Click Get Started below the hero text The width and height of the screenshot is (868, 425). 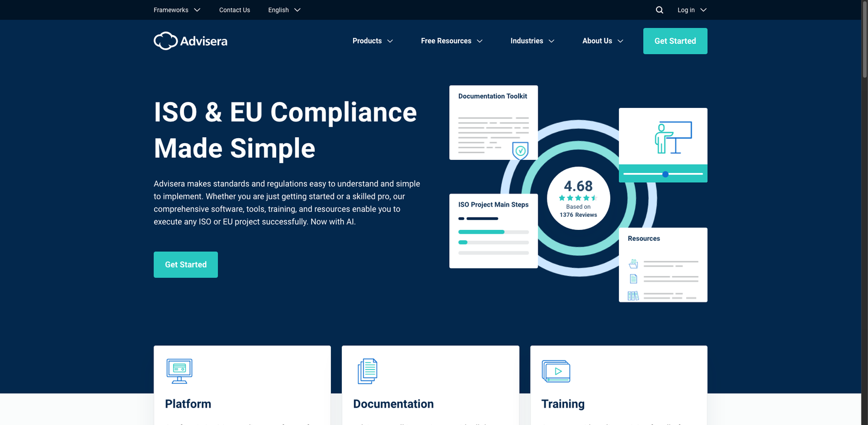(x=186, y=265)
